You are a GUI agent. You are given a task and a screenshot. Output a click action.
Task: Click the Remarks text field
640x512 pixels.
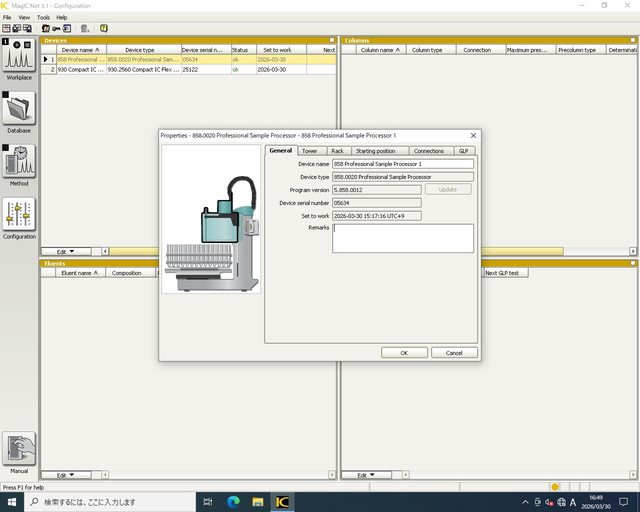pyautogui.click(x=403, y=238)
